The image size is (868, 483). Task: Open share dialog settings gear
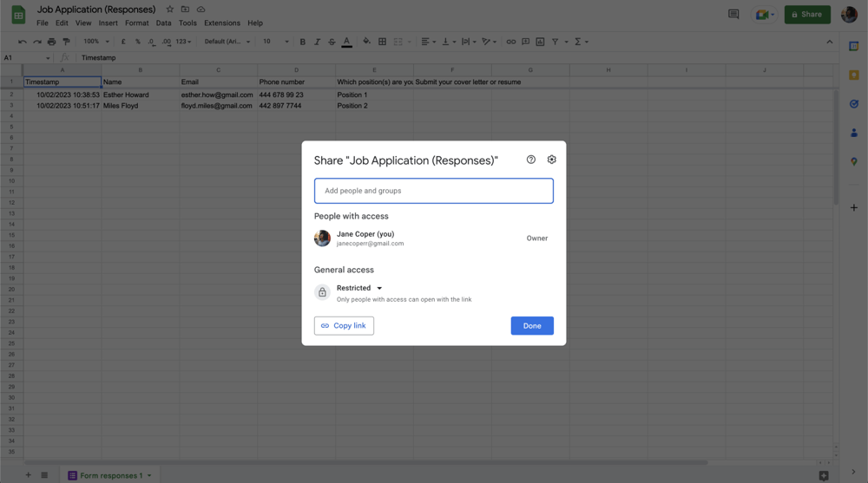coord(551,160)
